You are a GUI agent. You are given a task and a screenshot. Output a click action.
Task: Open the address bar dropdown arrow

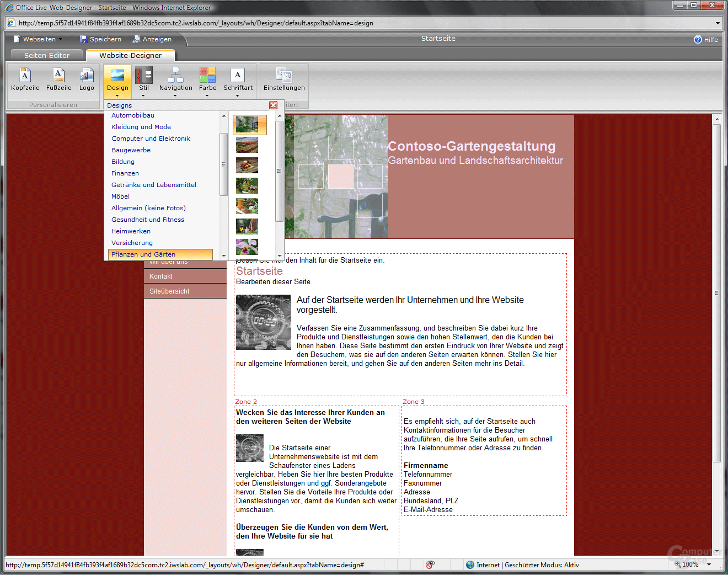point(718,23)
